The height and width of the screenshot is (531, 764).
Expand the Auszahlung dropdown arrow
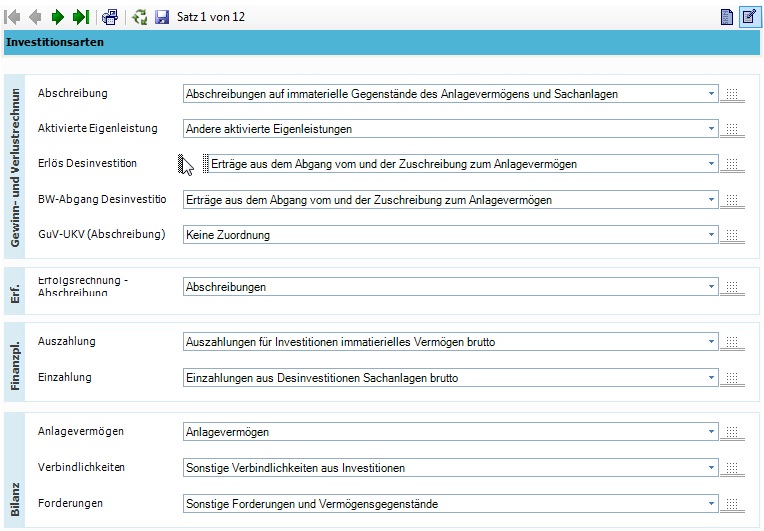(711, 342)
